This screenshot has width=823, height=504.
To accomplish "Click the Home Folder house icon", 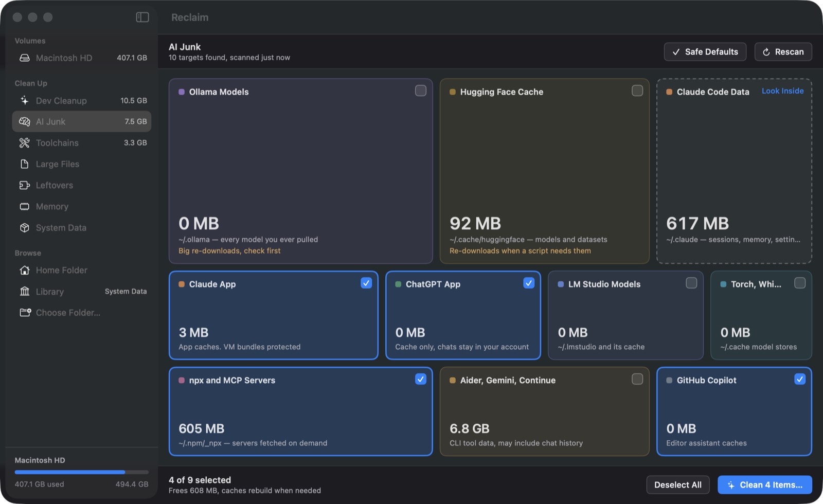I will point(25,270).
